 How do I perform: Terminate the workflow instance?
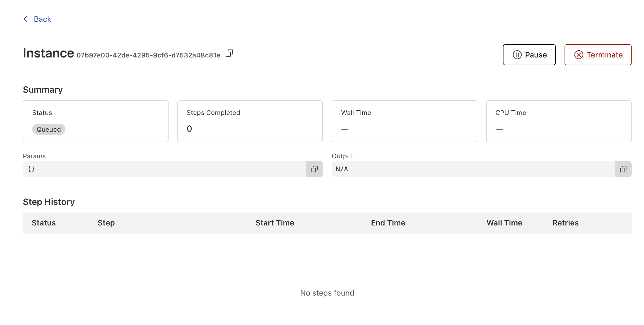[598, 55]
